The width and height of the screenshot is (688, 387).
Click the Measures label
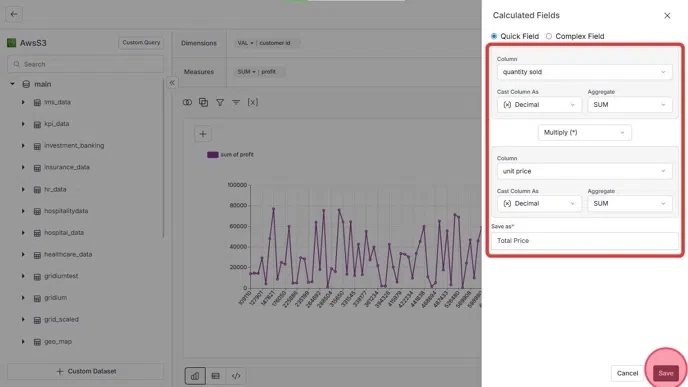199,72
